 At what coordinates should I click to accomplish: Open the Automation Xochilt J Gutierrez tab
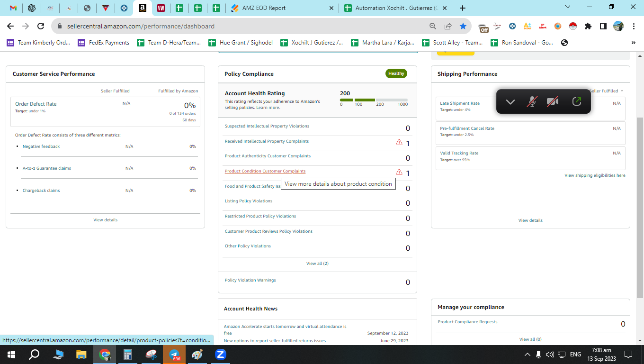pyautogui.click(x=395, y=8)
